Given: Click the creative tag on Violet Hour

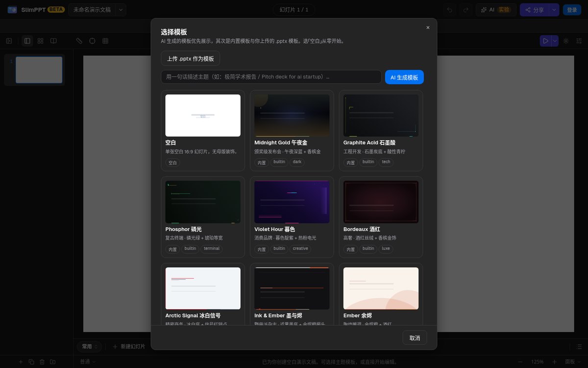Looking at the screenshot, I should pos(300,248).
